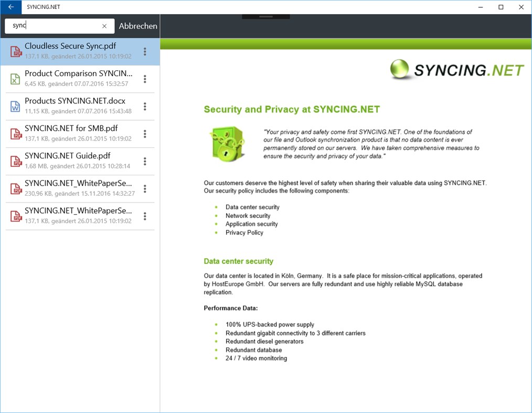
Task: Open the options menu for Products SYNCING.NET.docx
Action: 145,106
